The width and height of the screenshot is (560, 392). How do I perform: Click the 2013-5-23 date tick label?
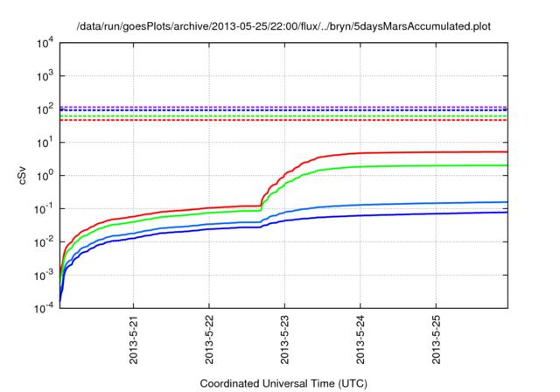pyautogui.click(x=284, y=339)
